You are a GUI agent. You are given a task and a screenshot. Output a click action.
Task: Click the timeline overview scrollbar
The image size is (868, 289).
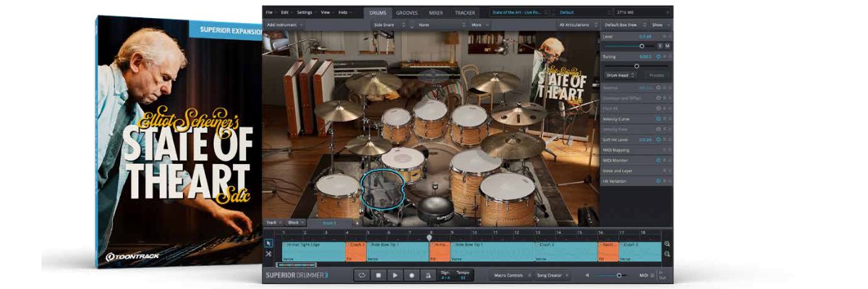[297, 264]
